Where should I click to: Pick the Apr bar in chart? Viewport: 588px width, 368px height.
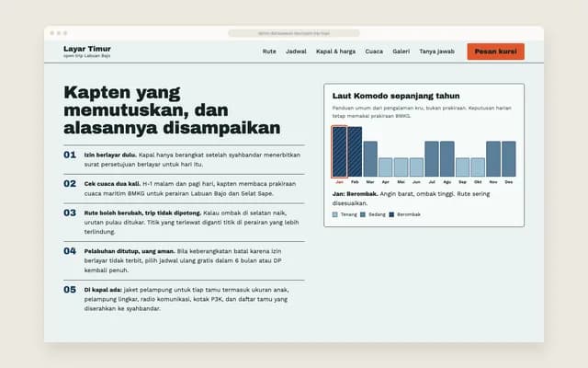click(386, 167)
